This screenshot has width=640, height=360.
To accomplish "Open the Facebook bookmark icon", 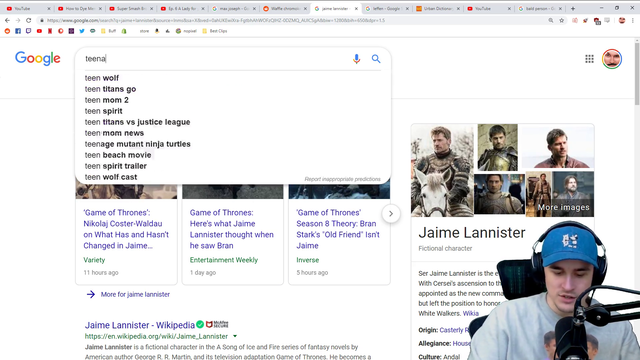I will [18, 31].
